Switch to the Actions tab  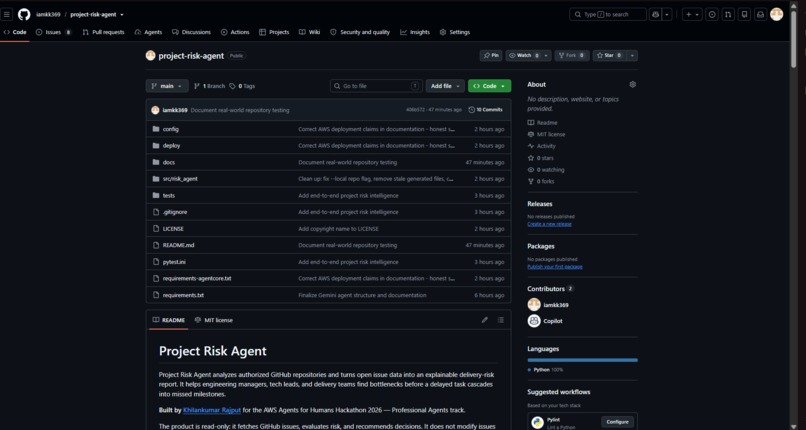[235, 32]
